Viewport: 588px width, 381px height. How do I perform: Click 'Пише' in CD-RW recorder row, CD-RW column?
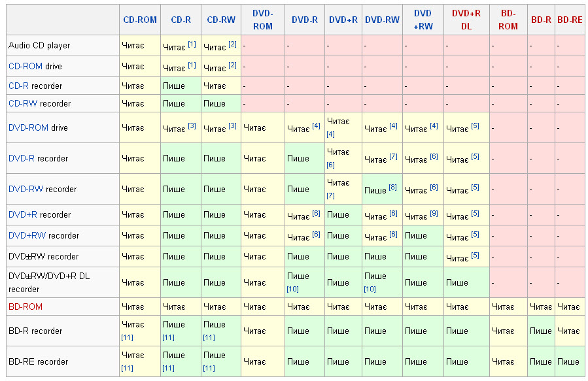tap(214, 103)
